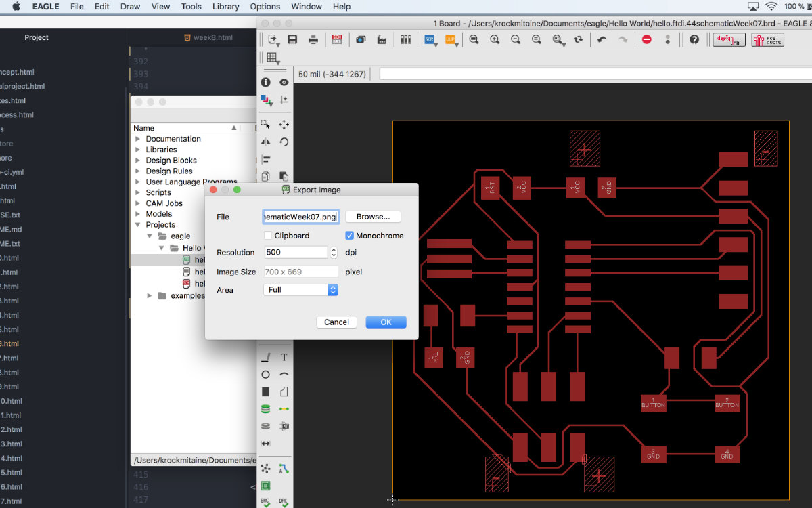Open the Area dropdown set to Full
This screenshot has height=508, width=812.
300,289
